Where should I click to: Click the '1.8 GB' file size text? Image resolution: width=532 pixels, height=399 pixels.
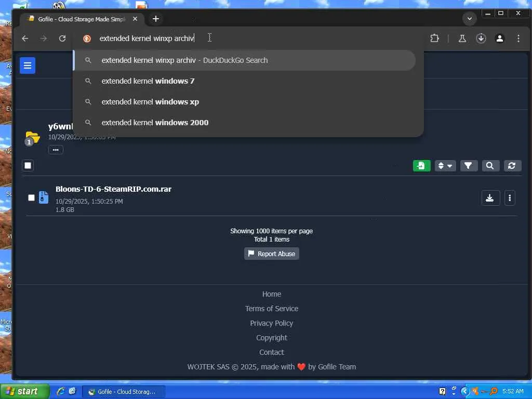(x=65, y=210)
